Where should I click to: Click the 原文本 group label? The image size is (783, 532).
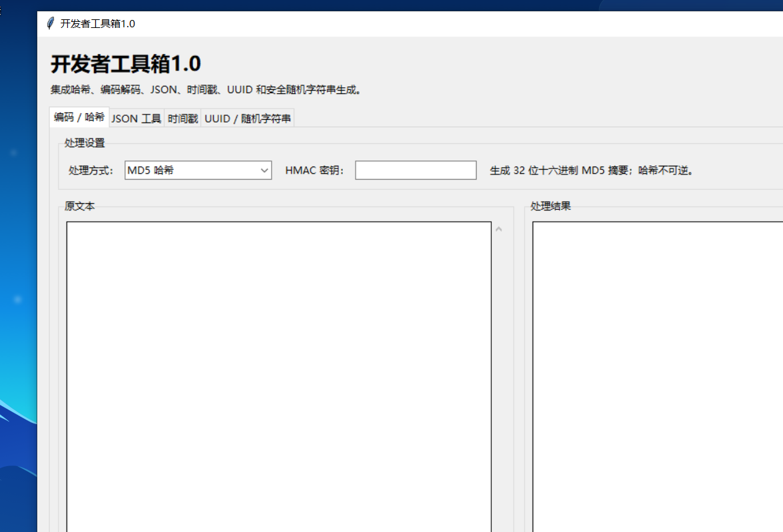click(x=79, y=206)
